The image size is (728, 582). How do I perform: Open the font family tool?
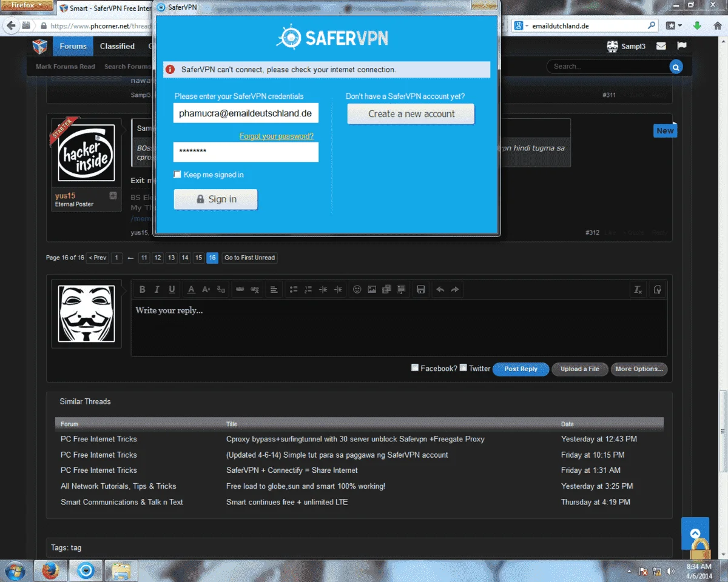pos(221,290)
